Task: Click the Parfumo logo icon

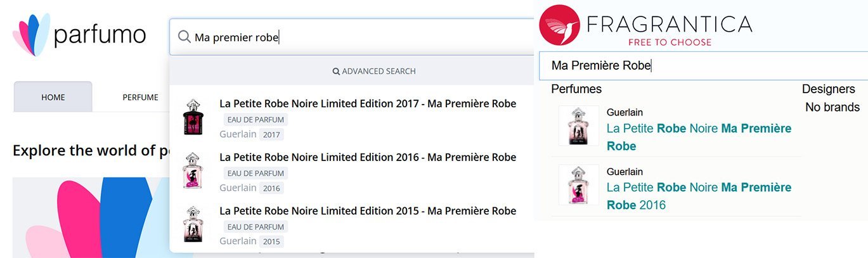Action: pyautogui.click(x=31, y=35)
